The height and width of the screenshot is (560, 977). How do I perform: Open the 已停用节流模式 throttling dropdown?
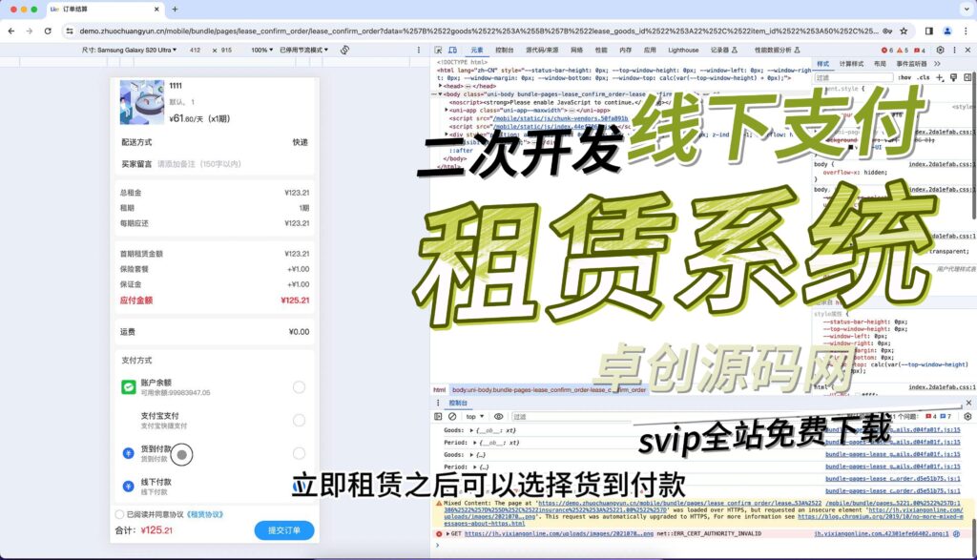tap(304, 50)
